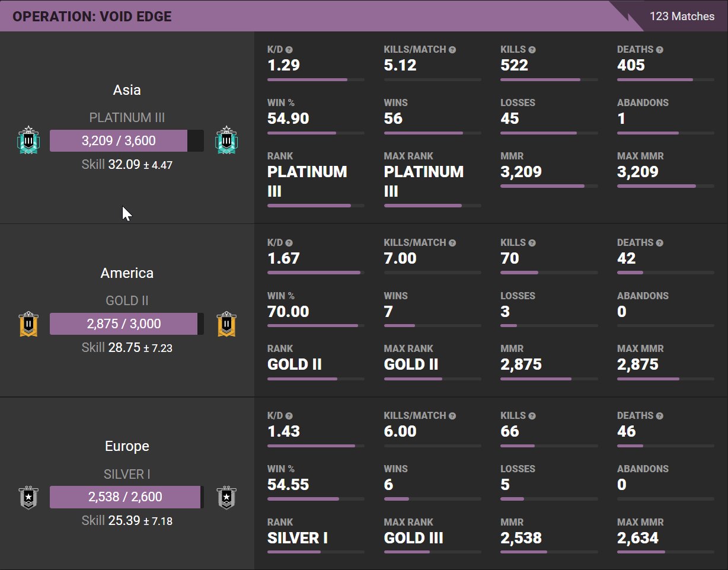
Task: Click Europe's Max Rank Gold III value
Action: click(x=413, y=538)
